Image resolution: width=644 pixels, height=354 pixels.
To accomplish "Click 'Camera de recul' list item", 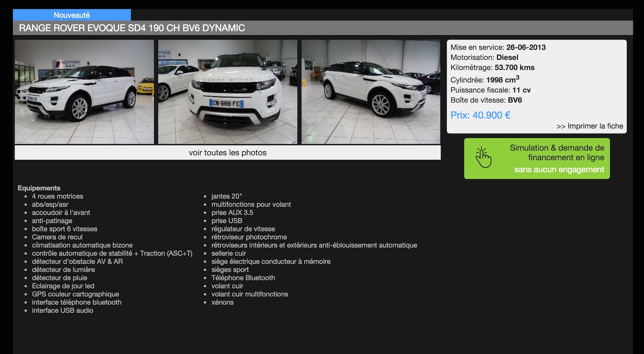I will point(57,237).
